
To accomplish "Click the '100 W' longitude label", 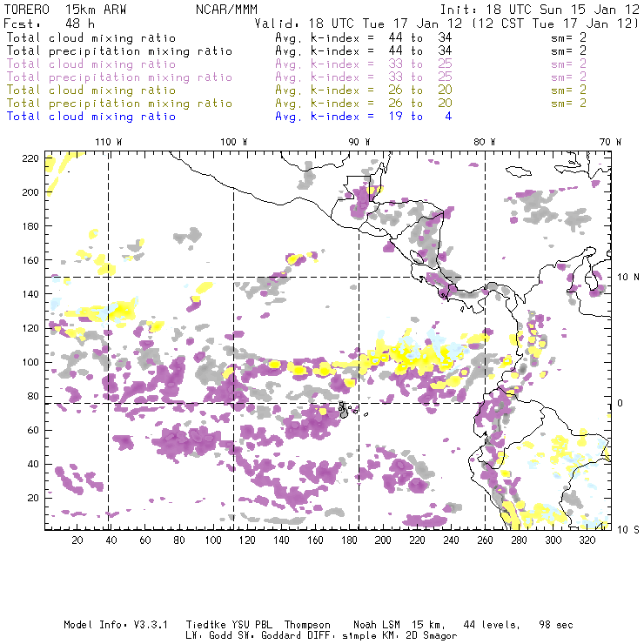I will (234, 142).
